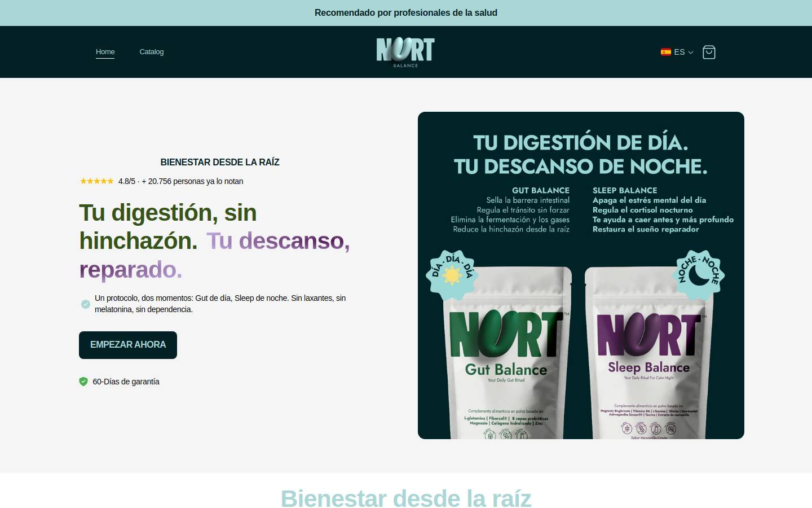This screenshot has height=508, width=812.
Task: Click the purple text 'Tu descanso, reparado.'
Action: click(214, 256)
